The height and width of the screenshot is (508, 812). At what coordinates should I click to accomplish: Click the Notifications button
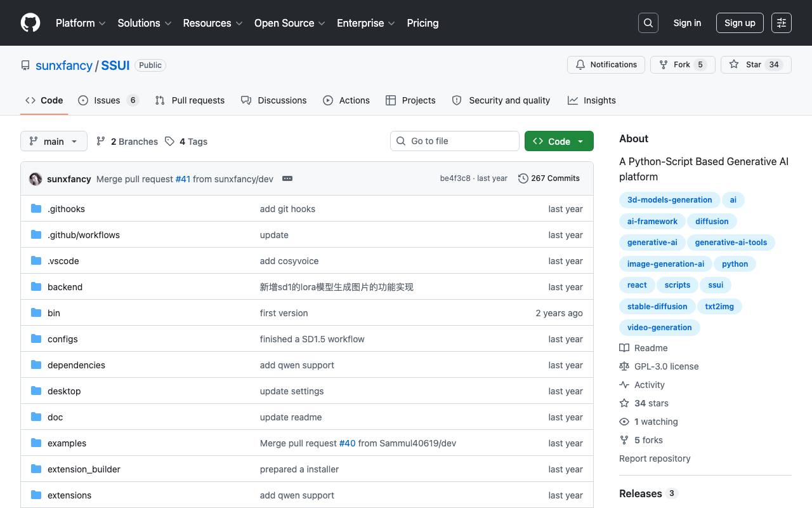[606, 65]
